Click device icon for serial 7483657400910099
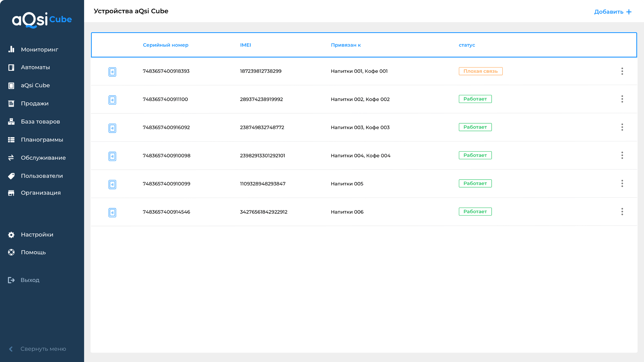The image size is (644, 362). click(x=112, y=184)
